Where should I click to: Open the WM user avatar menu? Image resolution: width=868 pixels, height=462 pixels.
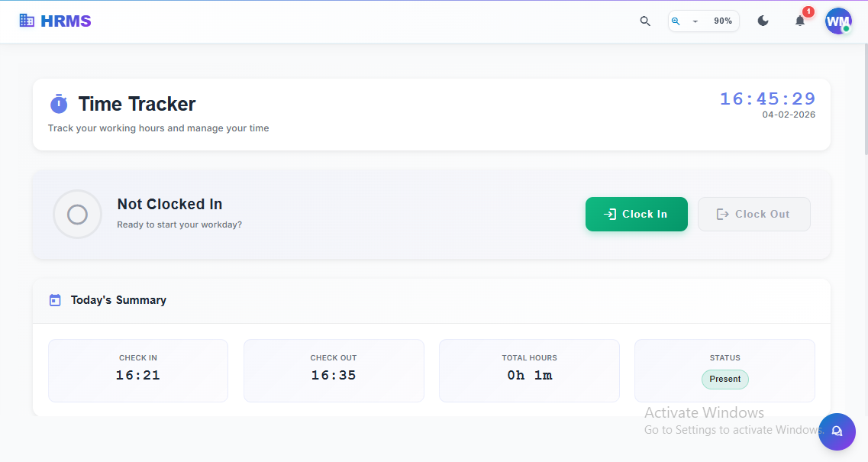click(838, 21)
